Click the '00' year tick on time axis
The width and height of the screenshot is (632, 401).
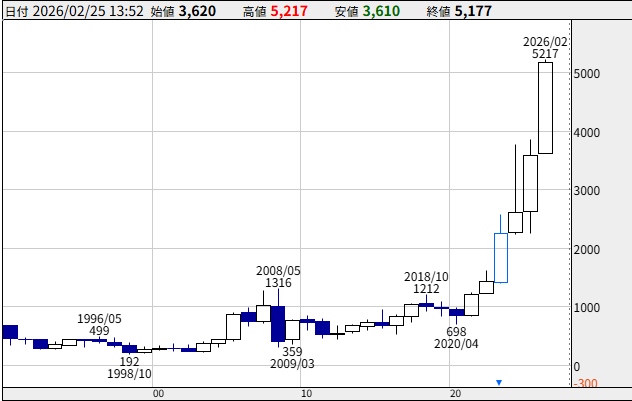point(158,393)
